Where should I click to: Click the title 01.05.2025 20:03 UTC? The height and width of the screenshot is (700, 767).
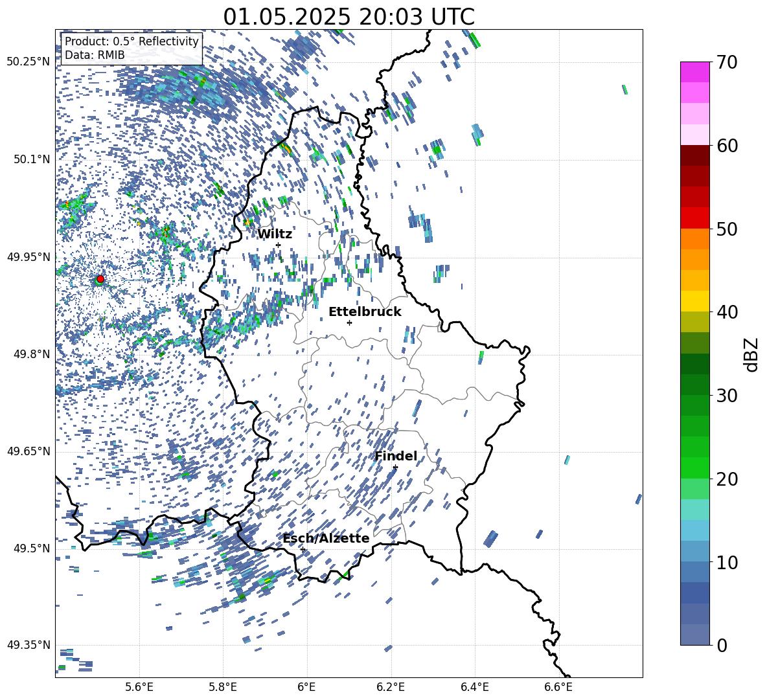point(349,17)
